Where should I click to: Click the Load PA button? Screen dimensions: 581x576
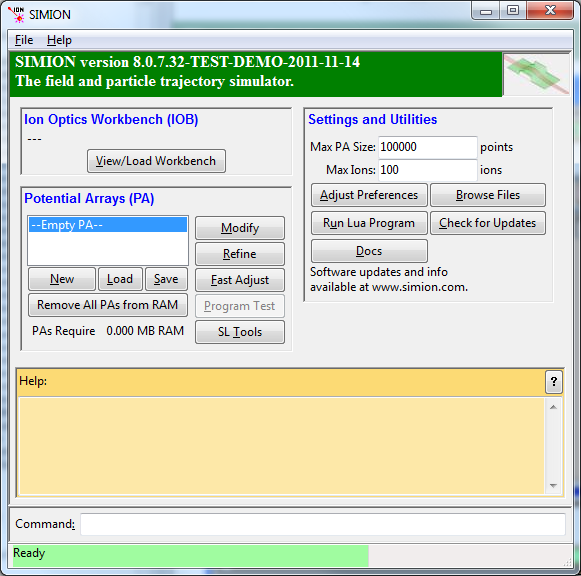coord(120,279)
